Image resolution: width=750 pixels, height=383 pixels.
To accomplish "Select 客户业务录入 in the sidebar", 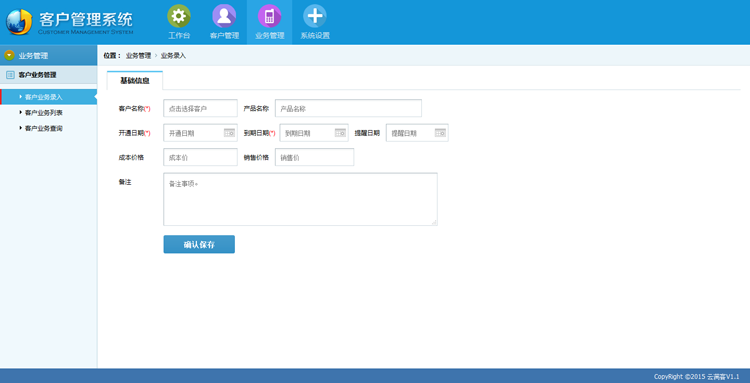I will (48, 97).
